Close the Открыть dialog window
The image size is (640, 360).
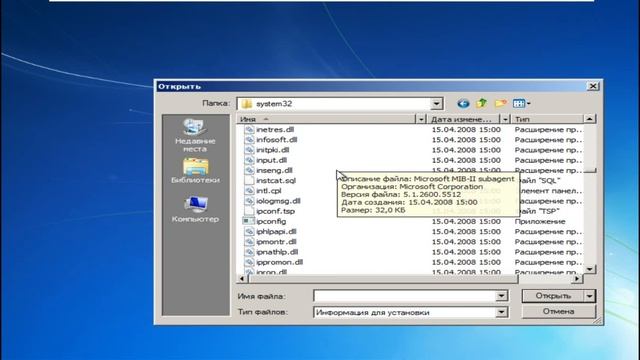(593, 86)
